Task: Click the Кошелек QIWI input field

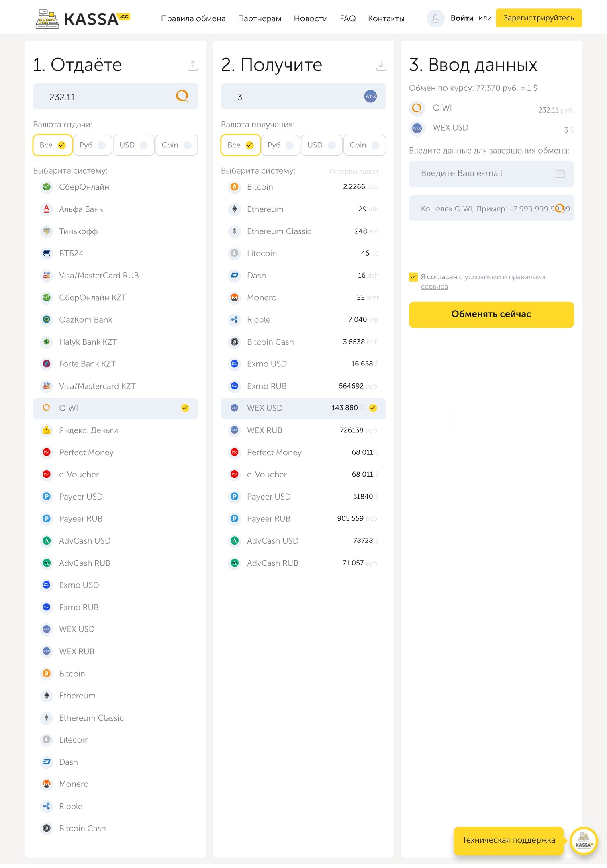Action: click(491, 208)
